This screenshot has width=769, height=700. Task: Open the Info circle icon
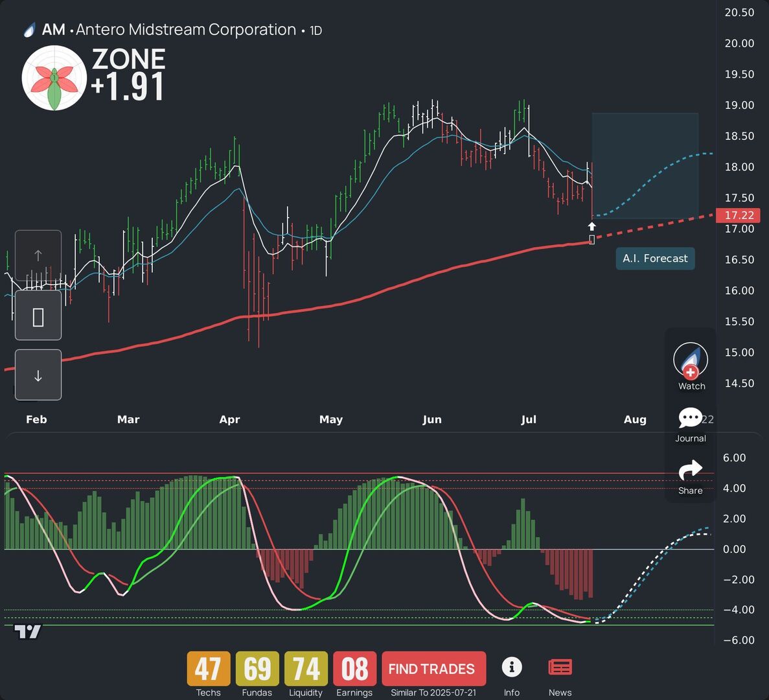coord(512,667)
